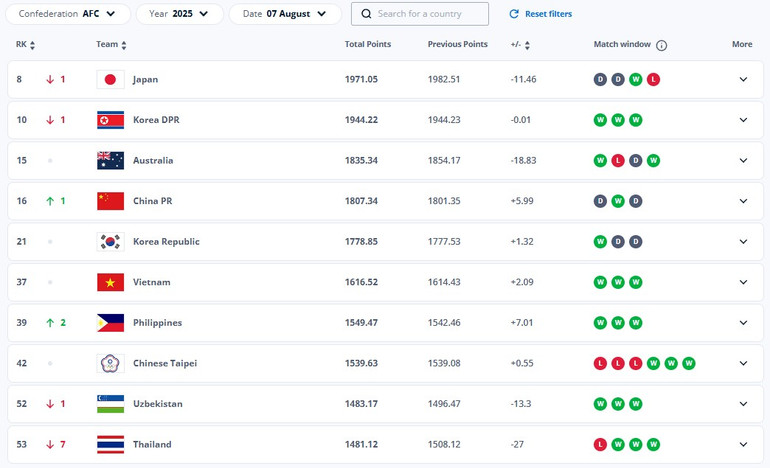Click the Chinese Taipei emblem icon
The height and width of the screenshot is (468, 770).
(110, 363)
